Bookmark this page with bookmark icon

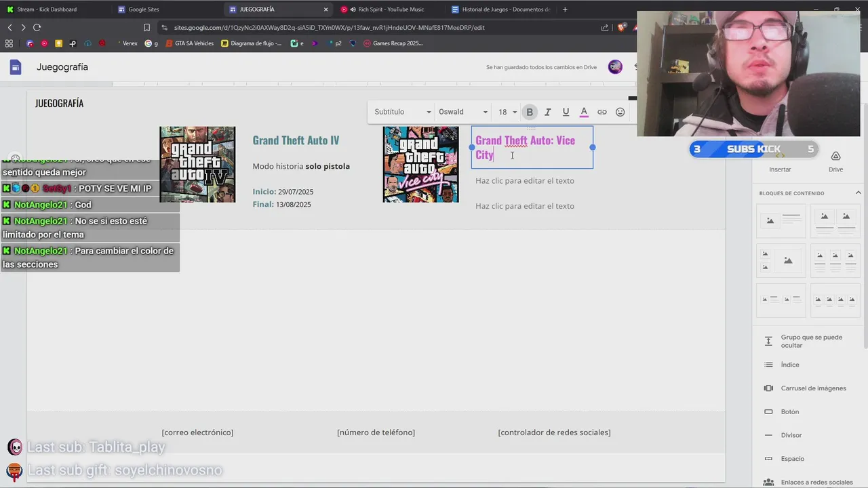[x=146, y=28]
